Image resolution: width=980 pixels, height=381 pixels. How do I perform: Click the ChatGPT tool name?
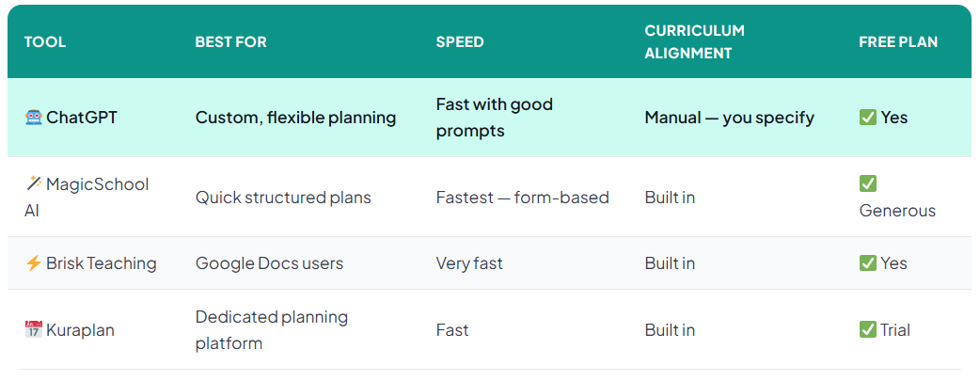click(x=84, y=118)
